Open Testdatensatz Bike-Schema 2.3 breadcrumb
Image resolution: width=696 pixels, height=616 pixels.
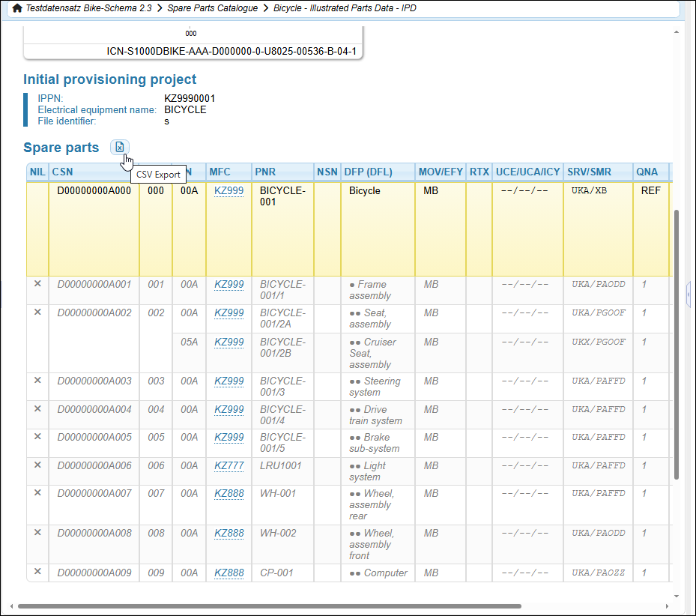pos(88,8)
